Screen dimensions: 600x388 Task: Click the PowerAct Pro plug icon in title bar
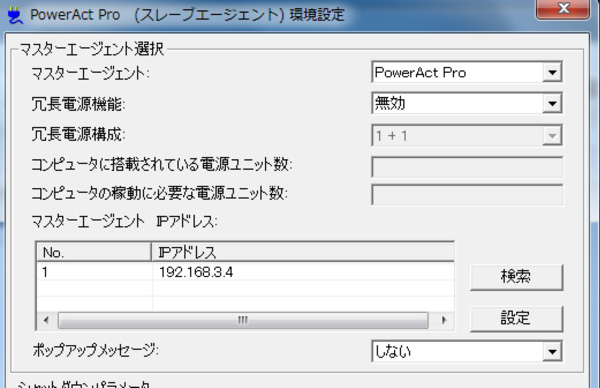pyautogui.click(x=15, y=15)
